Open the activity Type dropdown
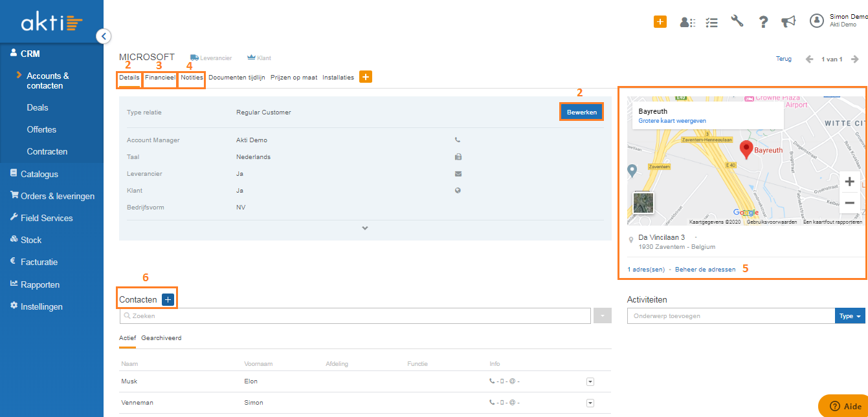This screenshot has width=868, height=417. point(851,315)
